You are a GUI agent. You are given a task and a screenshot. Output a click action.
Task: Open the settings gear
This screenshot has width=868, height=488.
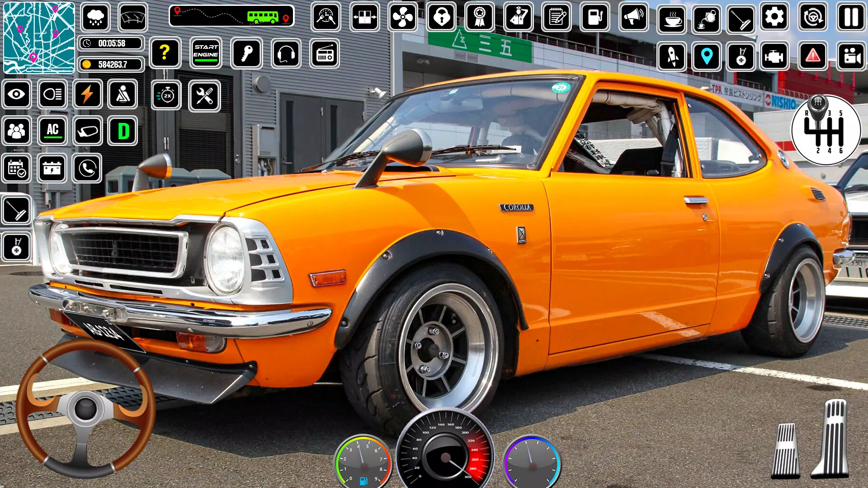click(x=775, y=17)
